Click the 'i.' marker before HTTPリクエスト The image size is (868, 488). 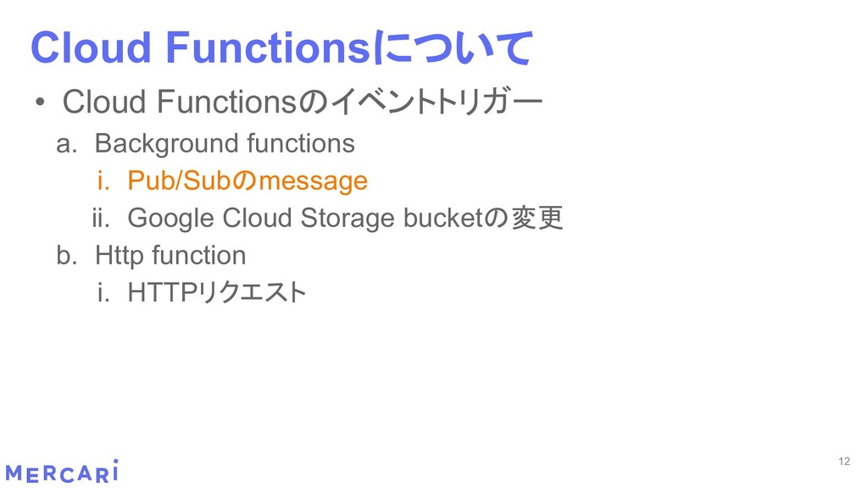[x=103, y=293]
